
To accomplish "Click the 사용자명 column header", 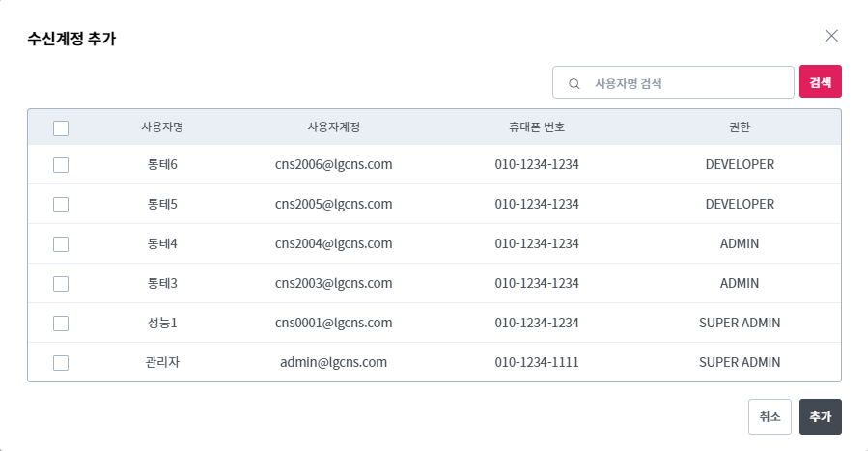I will (x=162, y=127).
